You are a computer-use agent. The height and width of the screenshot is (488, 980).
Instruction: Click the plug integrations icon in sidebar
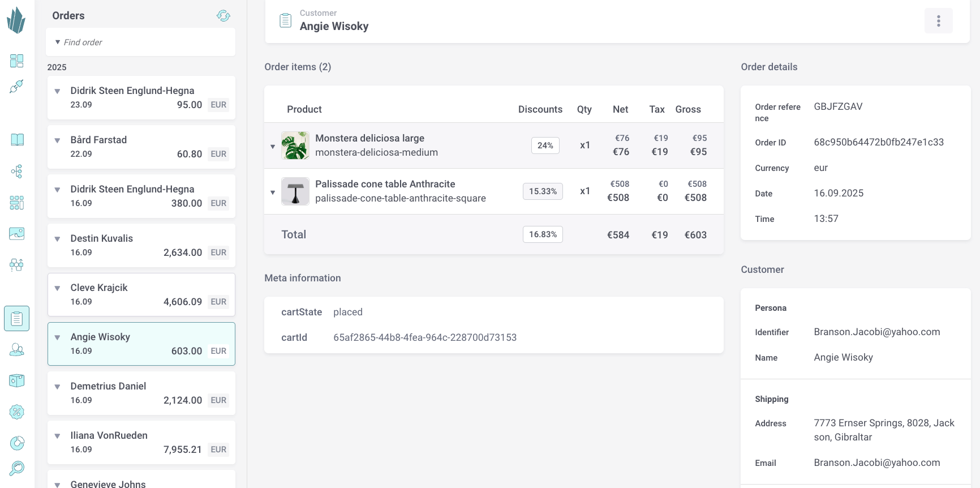pyautogui.click(x=17, y=87)
